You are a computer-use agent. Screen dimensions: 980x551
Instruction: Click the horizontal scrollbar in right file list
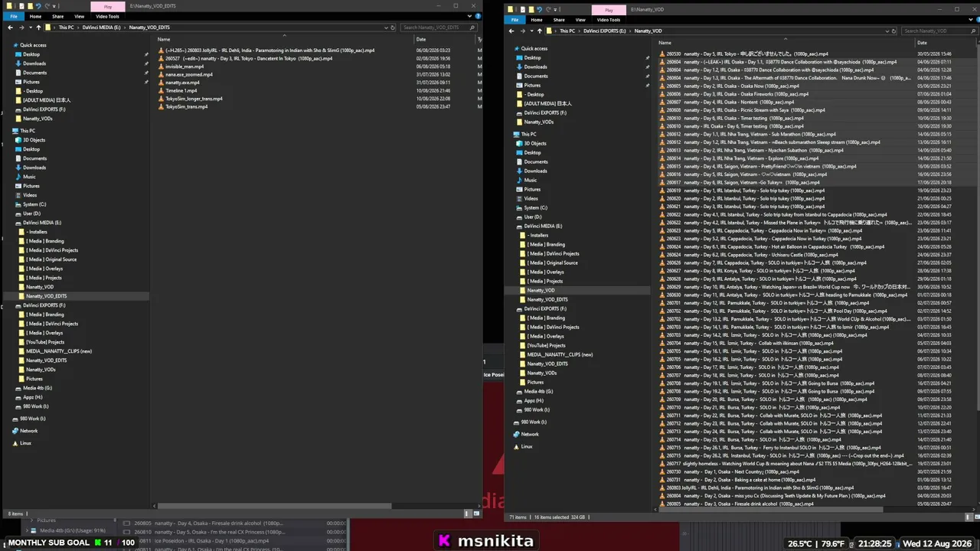[x=773, y=509]
